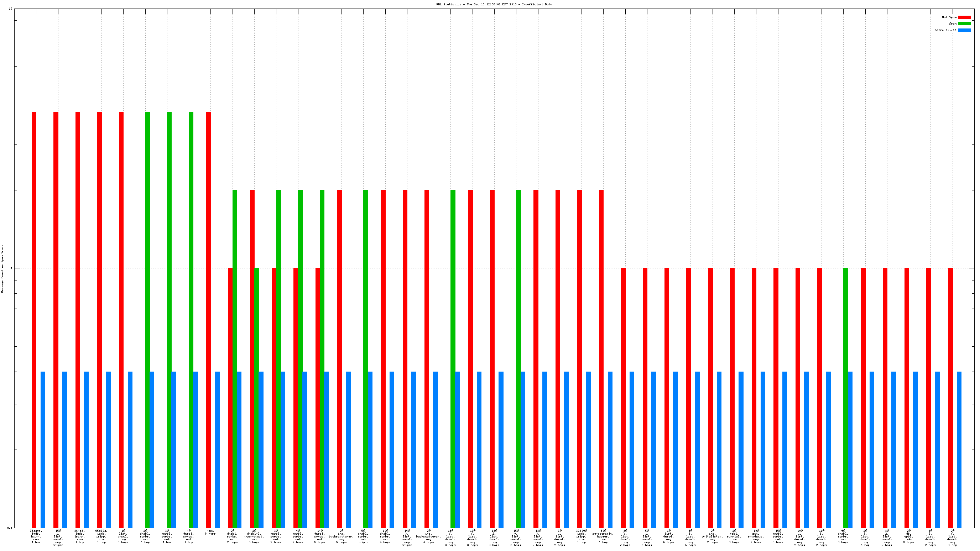Click the green Spam legend swatch
The height and width of the screenshot is (551, 980).
coord(964,23)
